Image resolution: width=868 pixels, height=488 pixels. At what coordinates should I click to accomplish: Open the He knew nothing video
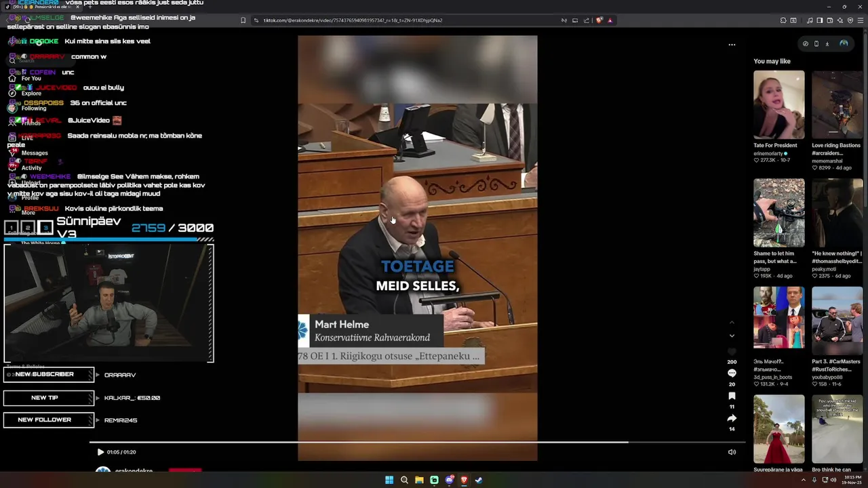coord(837,213)
